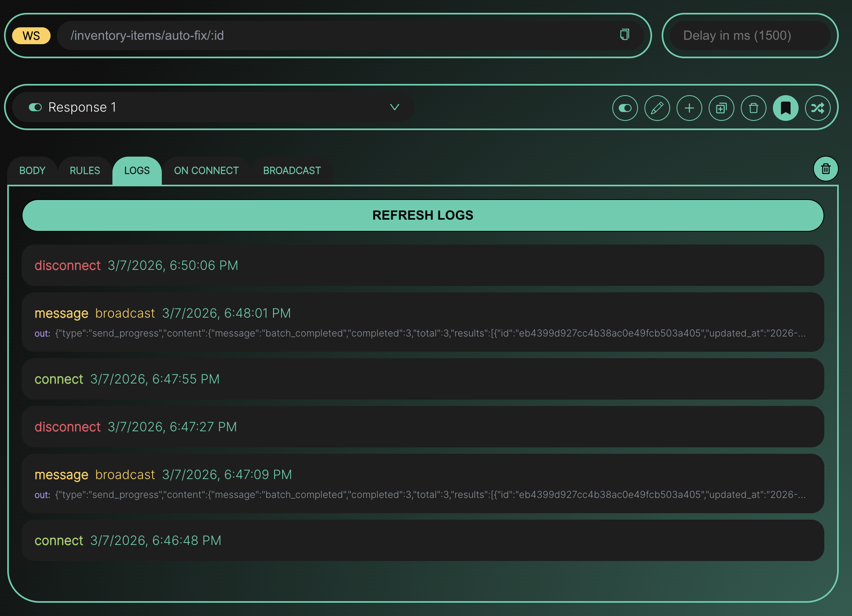Duplicate the response with copy-plus icon
This screenshot has height=616, width=852.
point(721,108)
